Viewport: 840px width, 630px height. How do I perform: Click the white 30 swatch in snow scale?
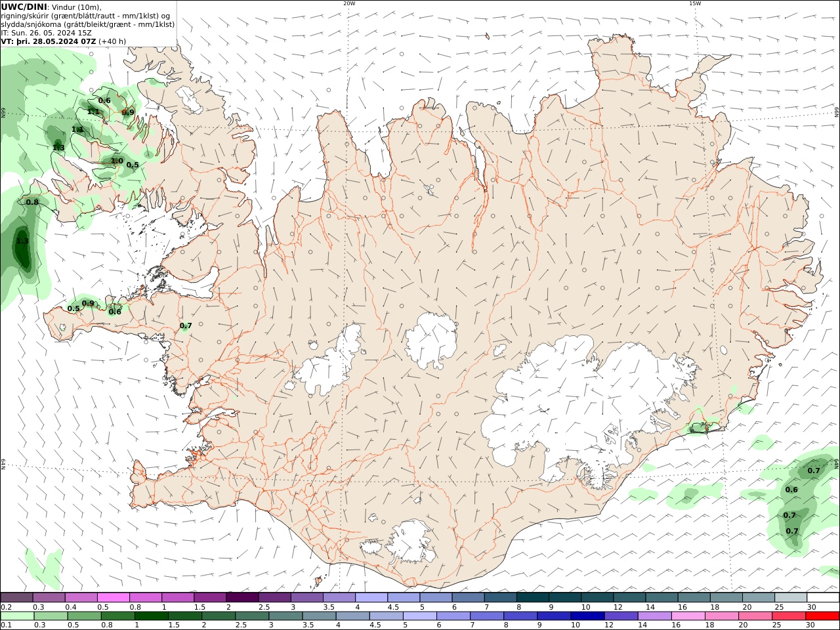[x=823, y=597]
